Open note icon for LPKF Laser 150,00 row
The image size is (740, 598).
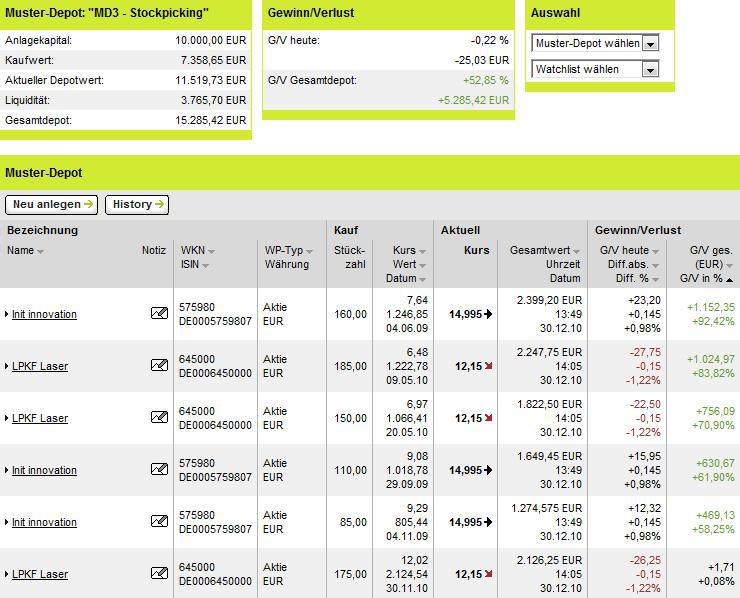159,417
